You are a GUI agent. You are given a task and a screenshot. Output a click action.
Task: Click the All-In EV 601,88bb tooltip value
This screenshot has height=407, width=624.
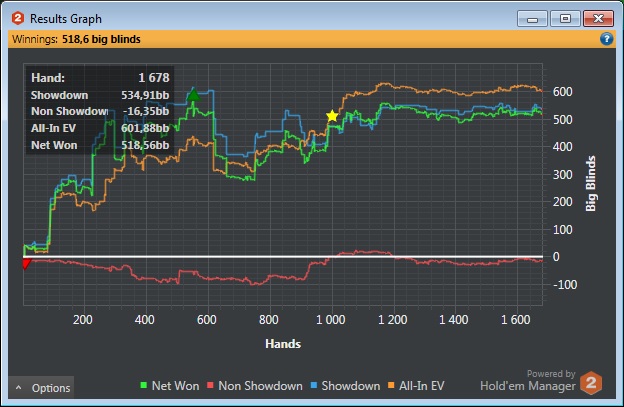(x=145, y=128)
